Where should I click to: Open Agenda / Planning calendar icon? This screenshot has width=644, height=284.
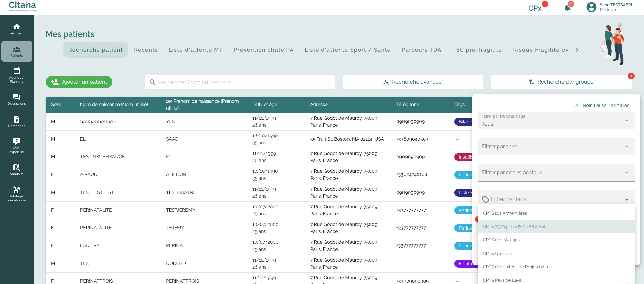(17, 71)
